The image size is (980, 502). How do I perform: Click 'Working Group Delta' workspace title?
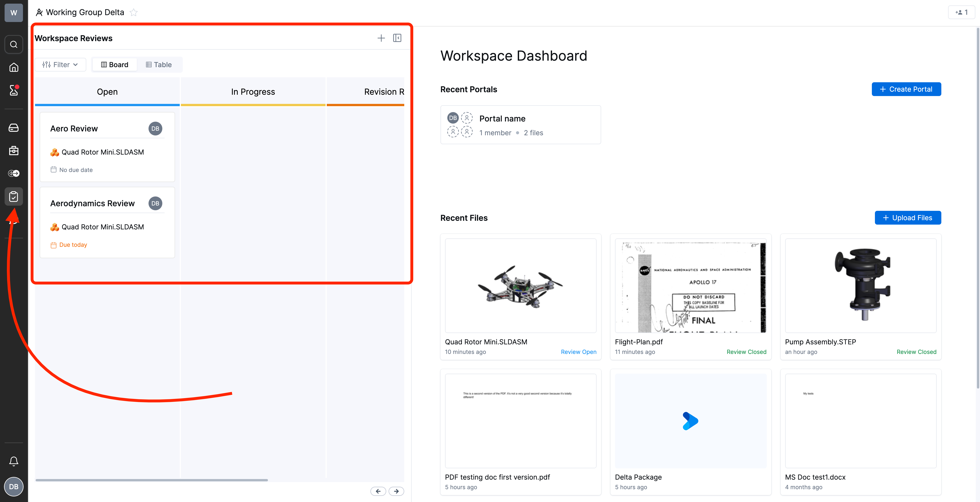point(85,13)
